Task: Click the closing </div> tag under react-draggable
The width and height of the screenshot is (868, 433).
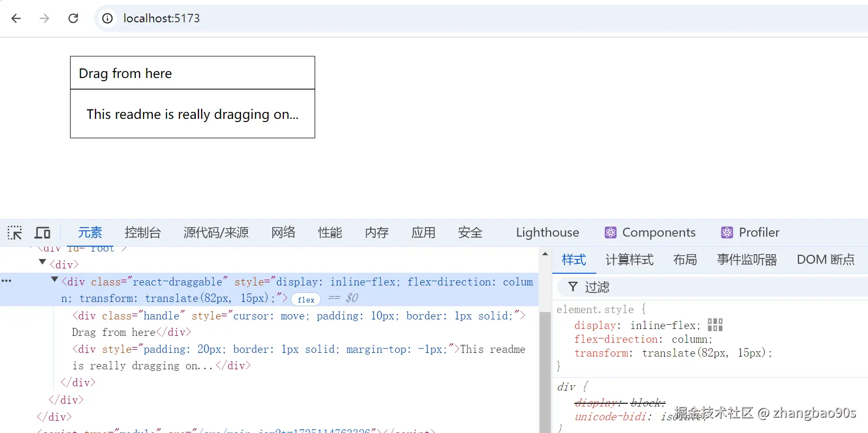Action: (x=78, y=383)
